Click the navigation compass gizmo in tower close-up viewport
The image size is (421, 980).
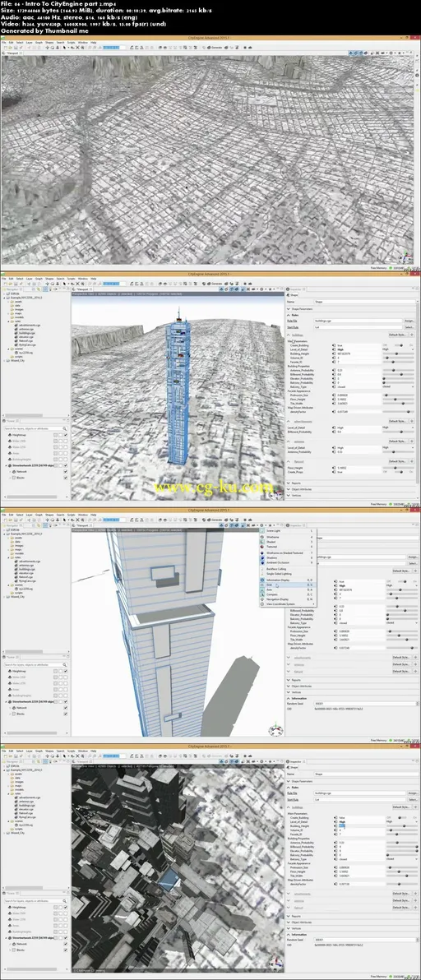pyautogui.click(x=274, y=729)
